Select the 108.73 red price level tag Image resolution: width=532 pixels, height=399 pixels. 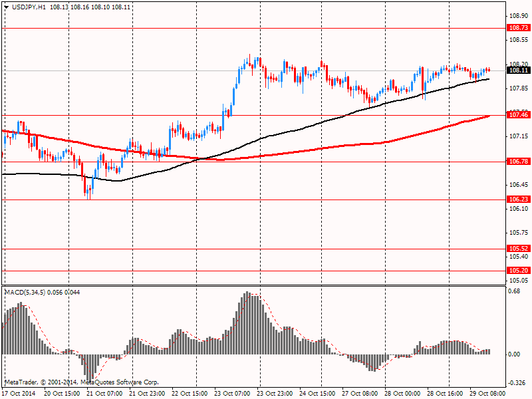click(518, 28)
